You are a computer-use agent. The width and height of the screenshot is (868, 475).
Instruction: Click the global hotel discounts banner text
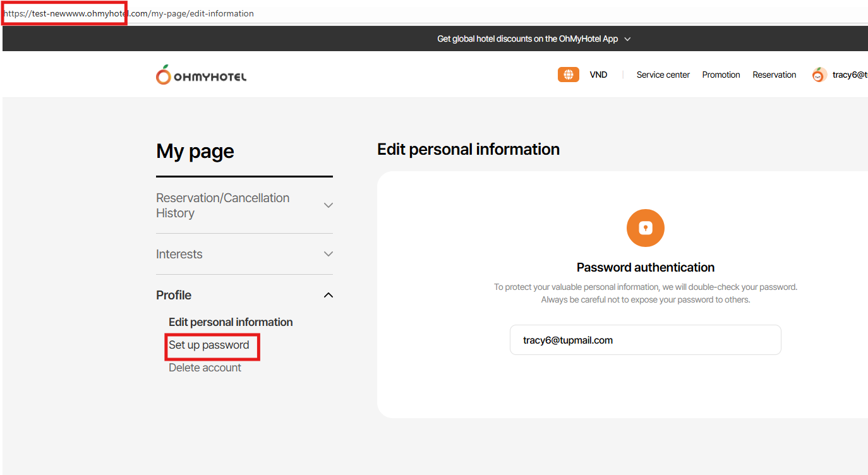click(527, 39)
